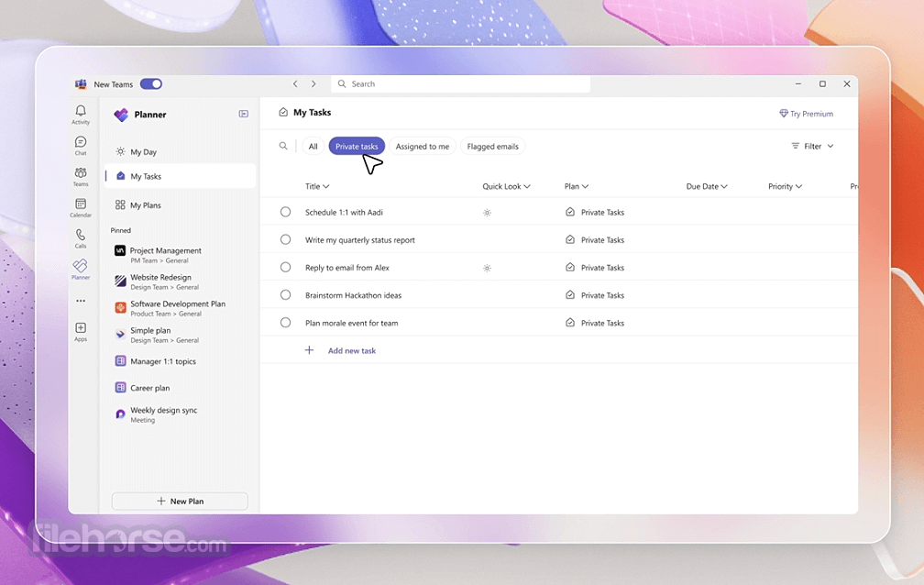Image resolution: width=924 pixels, height=585 pixels.
Task: Open the Quick Look column dropdown
Action: pyautogui.click(x=506, y=186)
